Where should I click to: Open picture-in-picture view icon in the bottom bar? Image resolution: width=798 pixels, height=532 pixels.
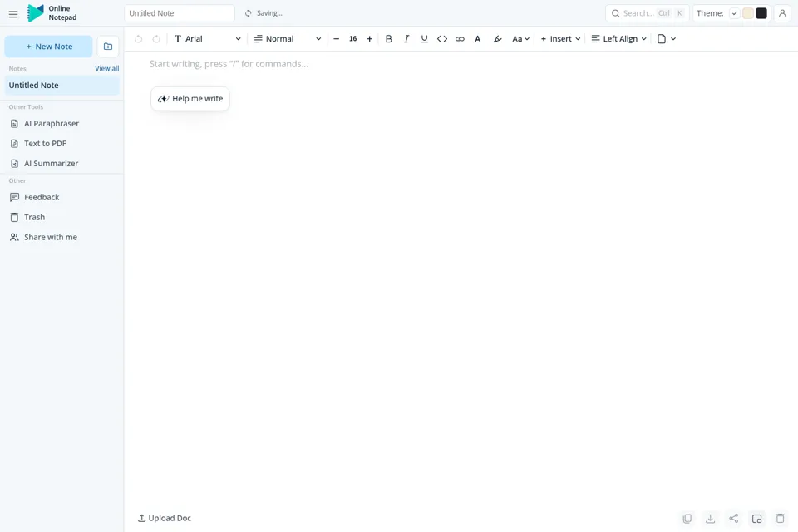(756, 518)
